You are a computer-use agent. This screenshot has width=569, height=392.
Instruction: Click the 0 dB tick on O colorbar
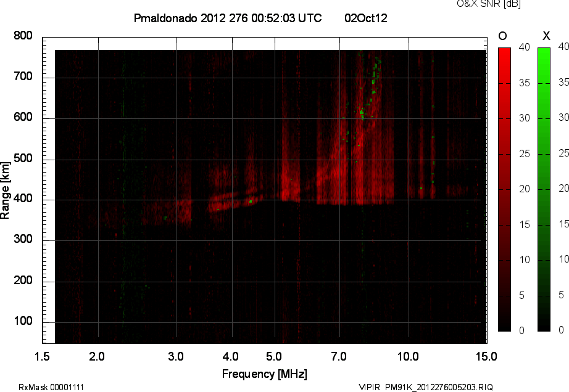pos(522,330)
